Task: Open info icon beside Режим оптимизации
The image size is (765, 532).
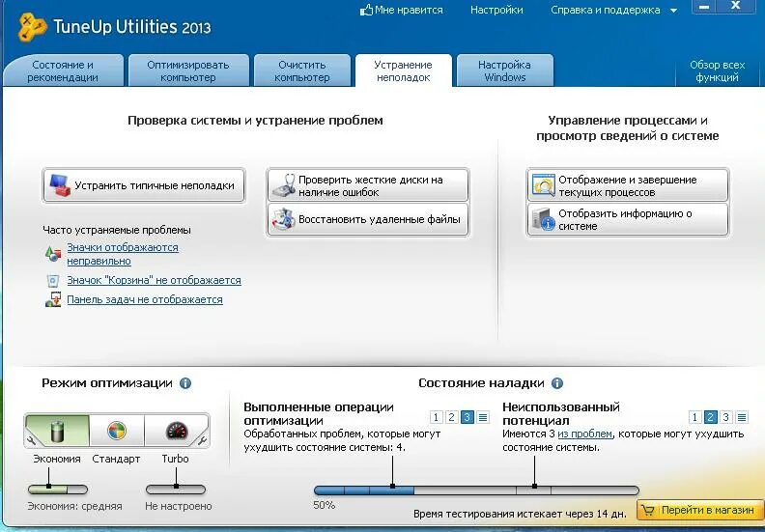Action: 185,383
